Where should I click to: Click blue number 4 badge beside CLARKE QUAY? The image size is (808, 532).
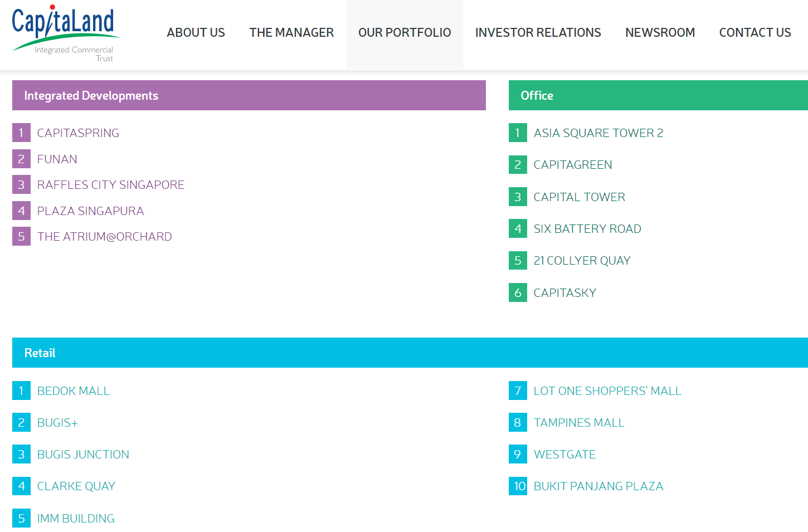click(21, 486)
